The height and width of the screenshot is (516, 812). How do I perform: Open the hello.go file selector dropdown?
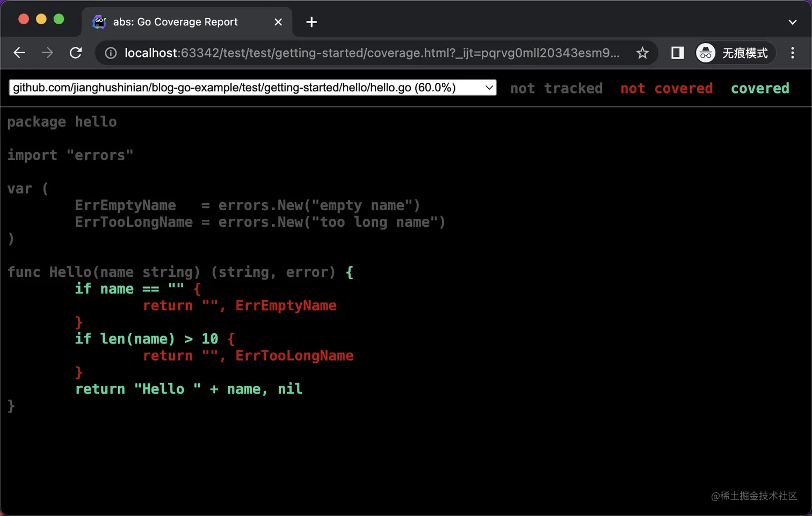coord(252,88)
